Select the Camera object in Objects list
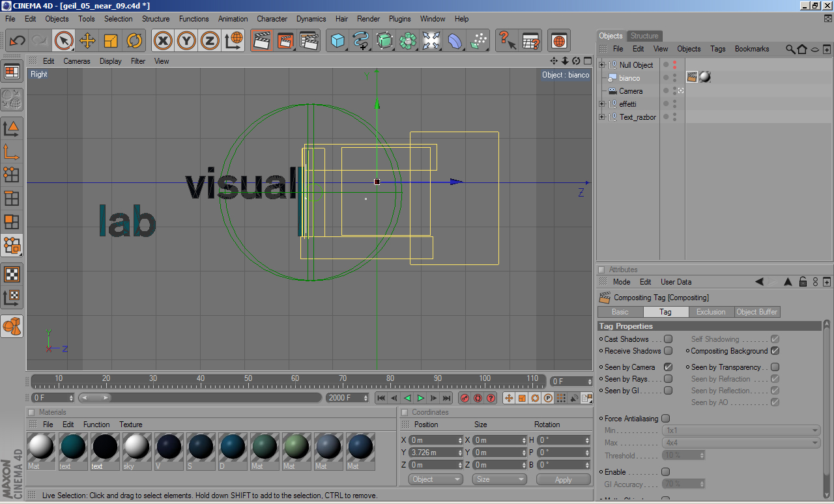This screenshot has height=504, width=834. pyautogui.click(x=631, y=91)
